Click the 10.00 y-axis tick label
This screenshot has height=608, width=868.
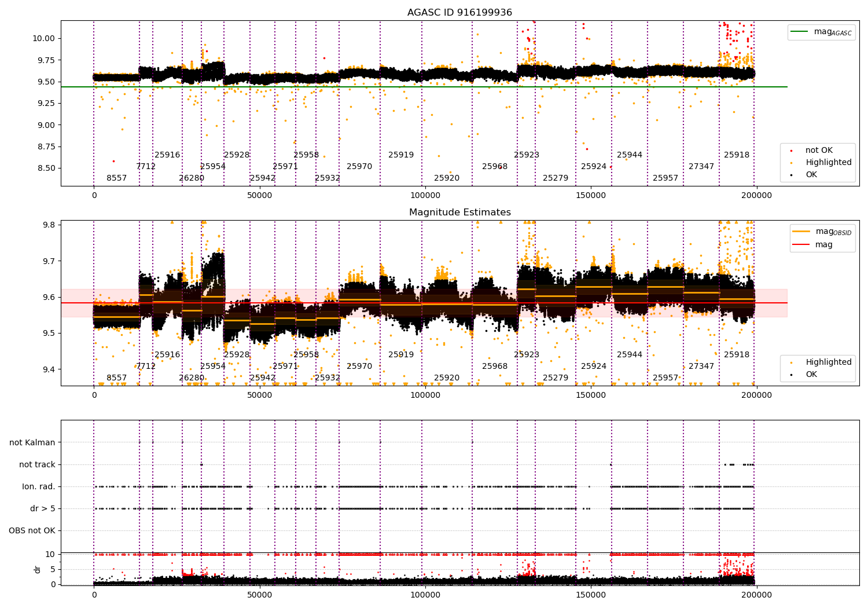[x=44, y=38]
